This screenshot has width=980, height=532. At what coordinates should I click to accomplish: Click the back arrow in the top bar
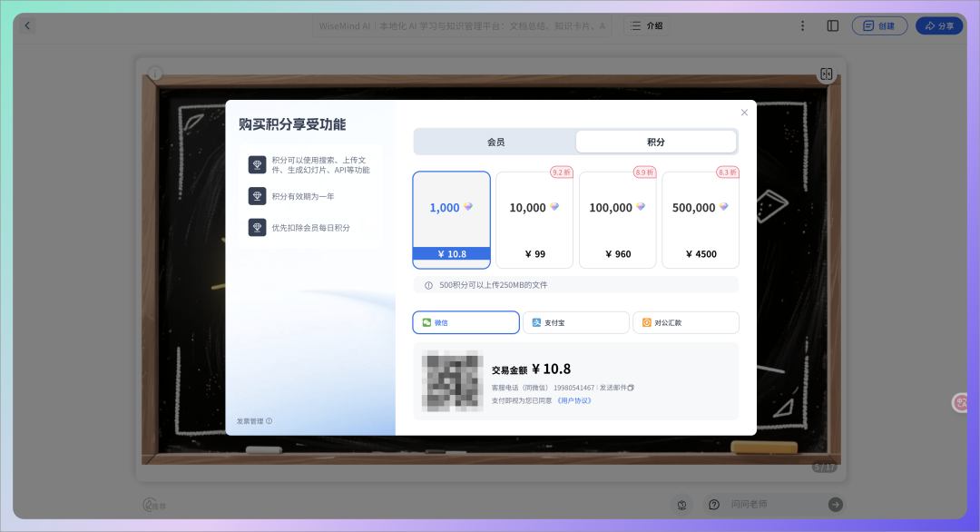pyautogui.click(x=27, y=25)
